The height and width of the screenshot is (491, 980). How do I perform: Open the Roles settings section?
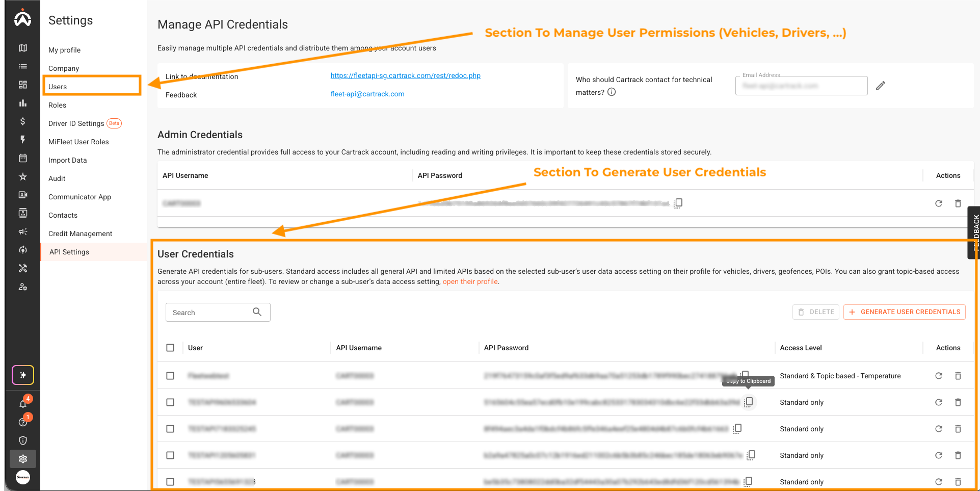click(57, 105)
